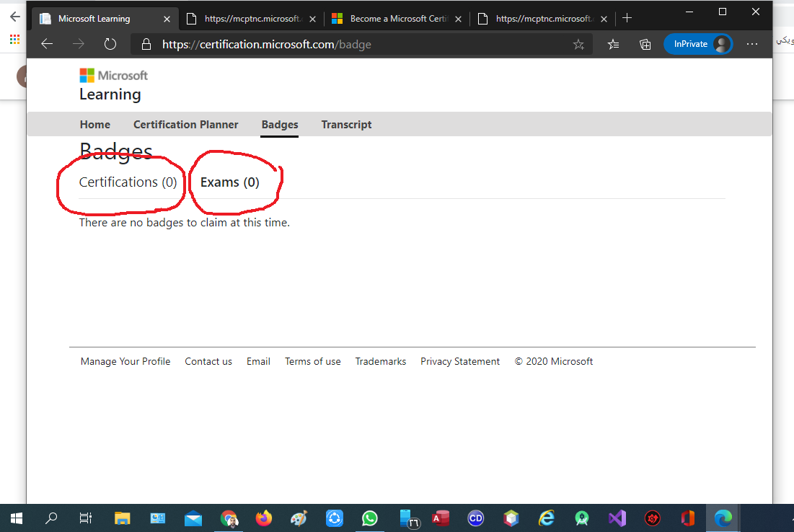Screen dimensions: 794x532
Task: Open the CD app taskbar icon
Action: (x=475, y=518)
